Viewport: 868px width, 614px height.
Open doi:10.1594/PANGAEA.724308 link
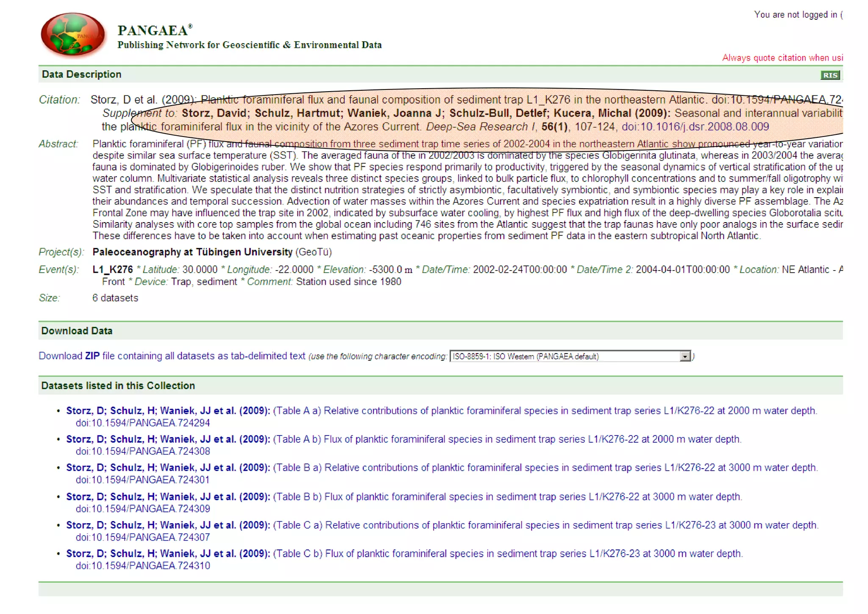coord(143,451)
